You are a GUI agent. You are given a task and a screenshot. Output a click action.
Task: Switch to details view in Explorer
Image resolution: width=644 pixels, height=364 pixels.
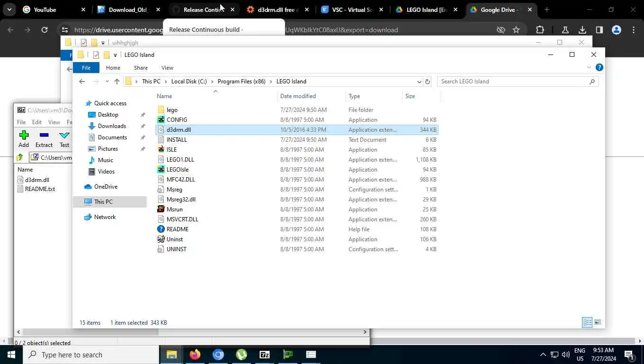pyautogui.click(x=587, y=322)
